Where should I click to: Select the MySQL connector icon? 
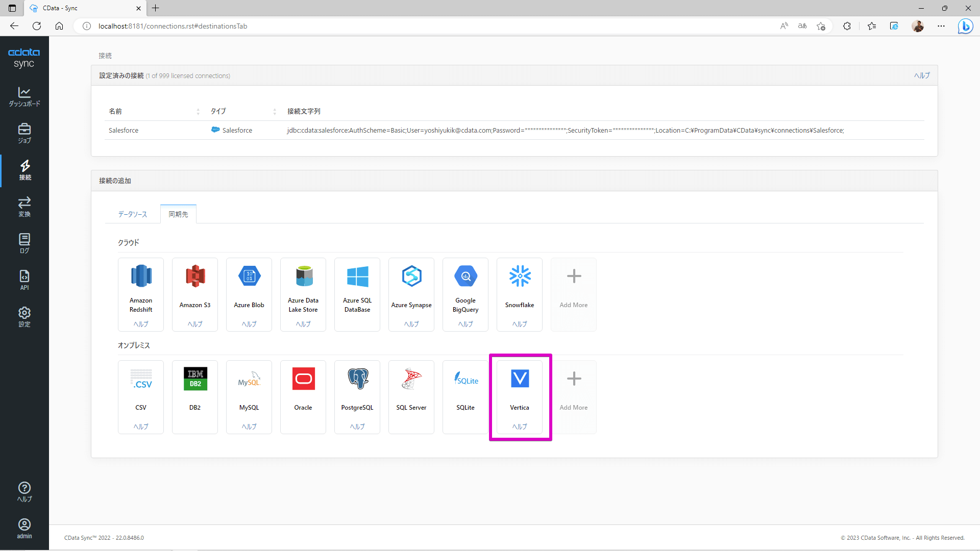[249, 379]
